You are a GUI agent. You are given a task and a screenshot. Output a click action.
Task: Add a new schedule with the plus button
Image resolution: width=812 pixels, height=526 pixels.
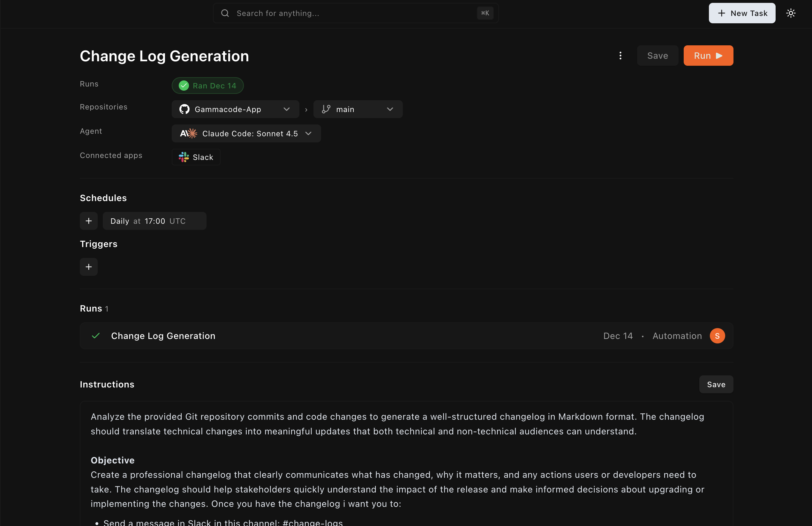coord(88,221)
